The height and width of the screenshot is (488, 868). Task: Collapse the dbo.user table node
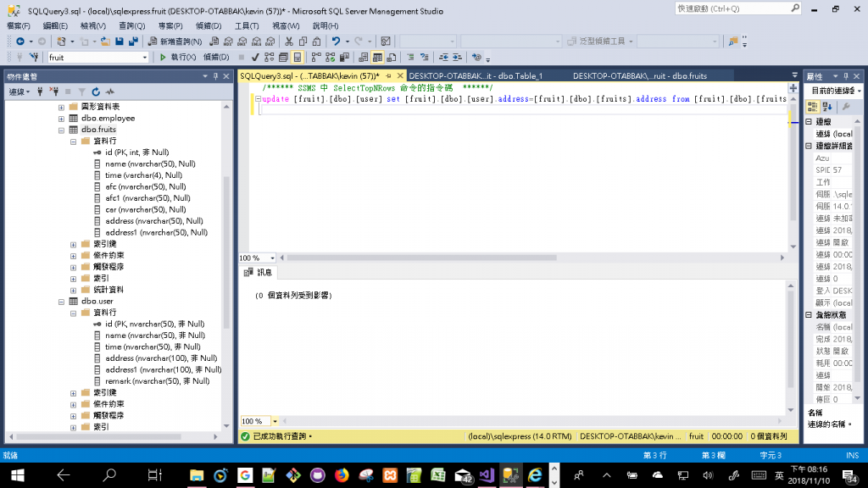61,302
